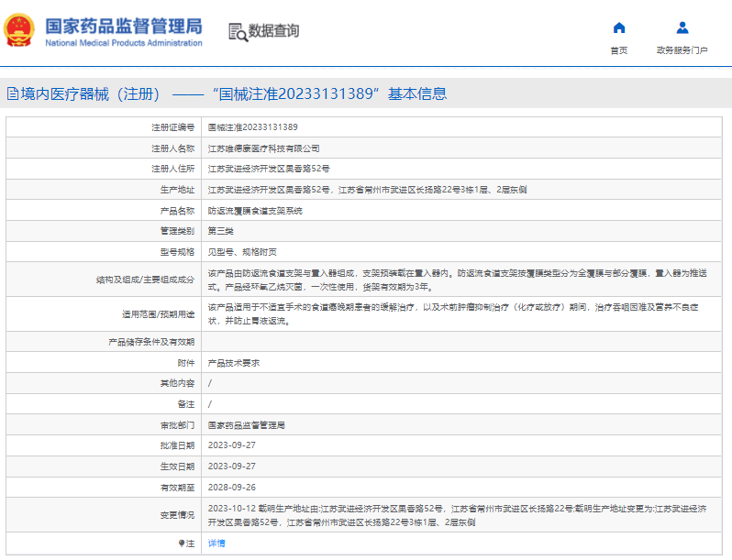
Task: Click National Medical Products Administration subtitle
Action: pyautogui.click(x=124, y=43)
